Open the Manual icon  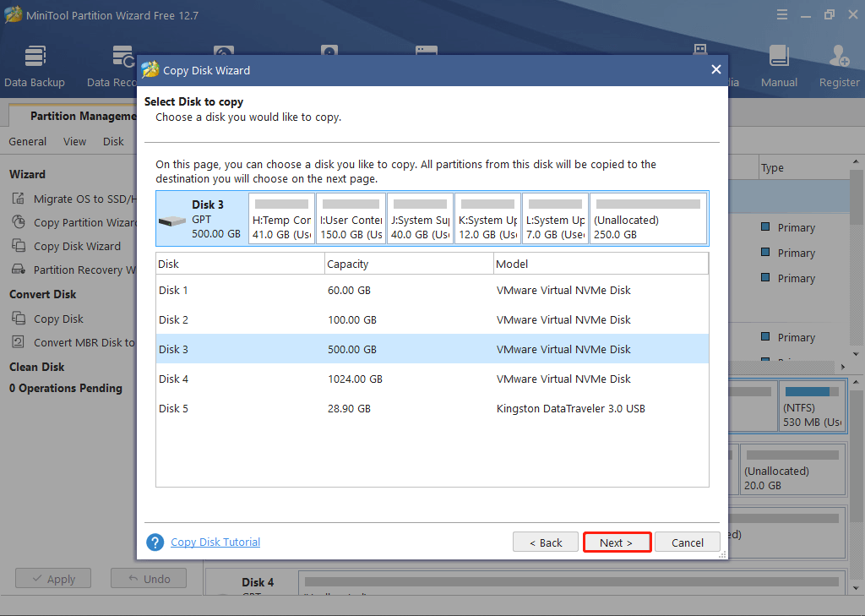click(779, 66)
